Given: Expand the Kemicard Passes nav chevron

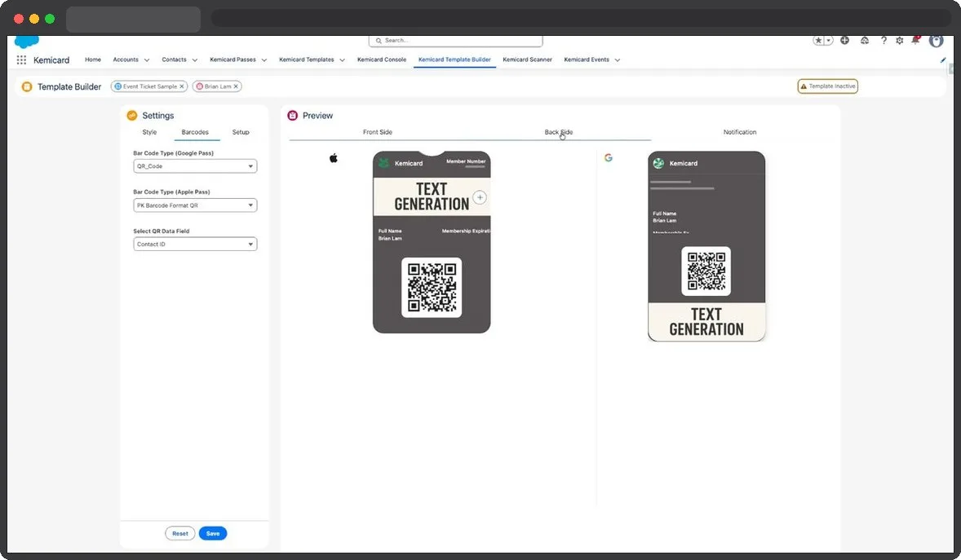Looking at the screenshot, I should [264, 60].
